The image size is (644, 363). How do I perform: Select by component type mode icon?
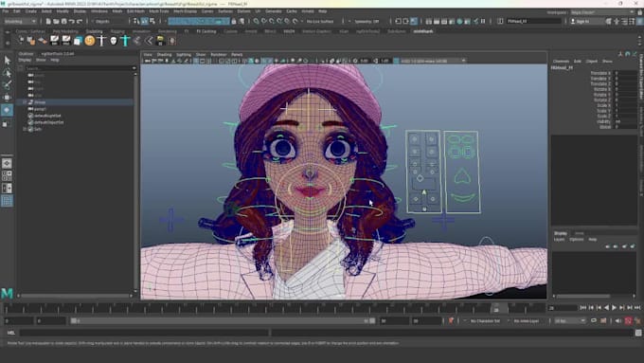coord(152,21)
